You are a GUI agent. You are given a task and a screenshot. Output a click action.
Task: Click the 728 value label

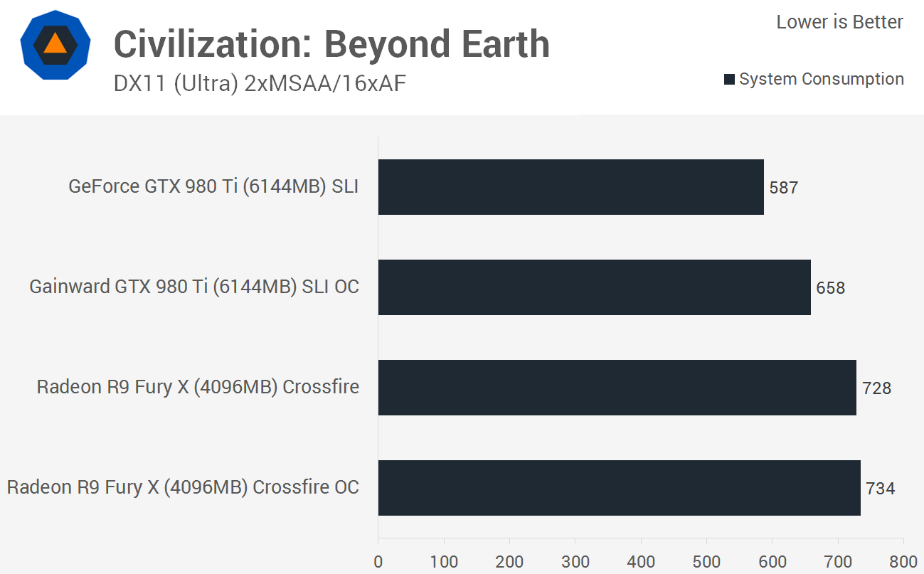(876, 388)
